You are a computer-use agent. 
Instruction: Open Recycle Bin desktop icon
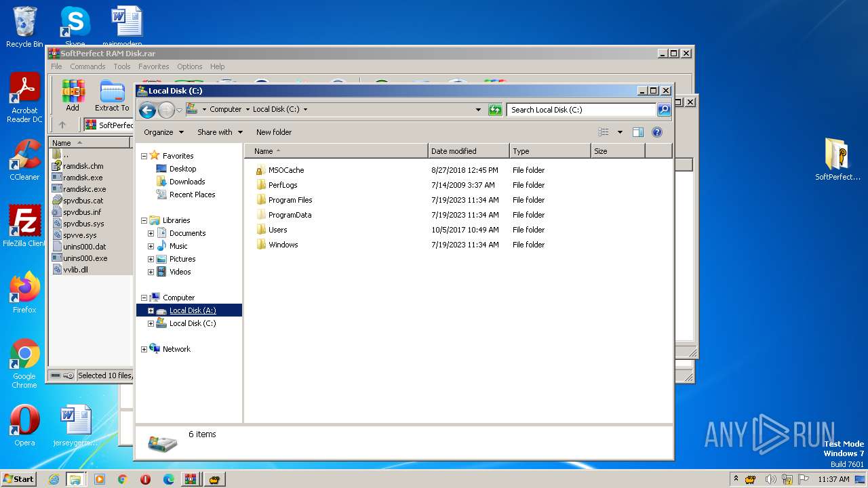coord(24,27)
